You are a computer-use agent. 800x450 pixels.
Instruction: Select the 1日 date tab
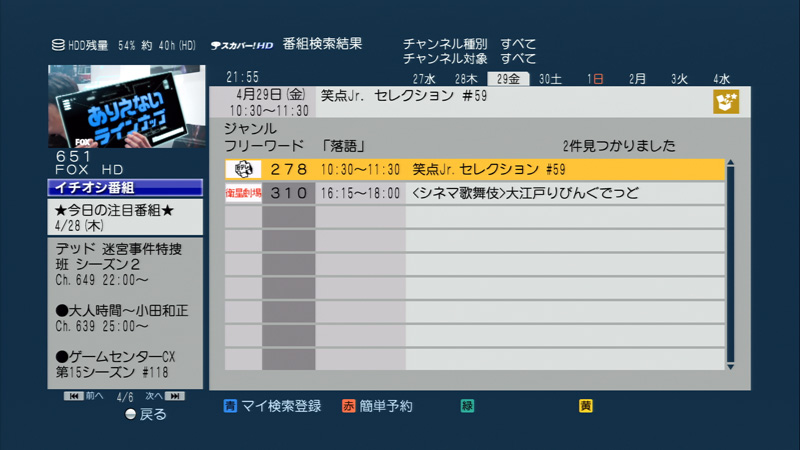pyautogui.click(x=595, y=79)
